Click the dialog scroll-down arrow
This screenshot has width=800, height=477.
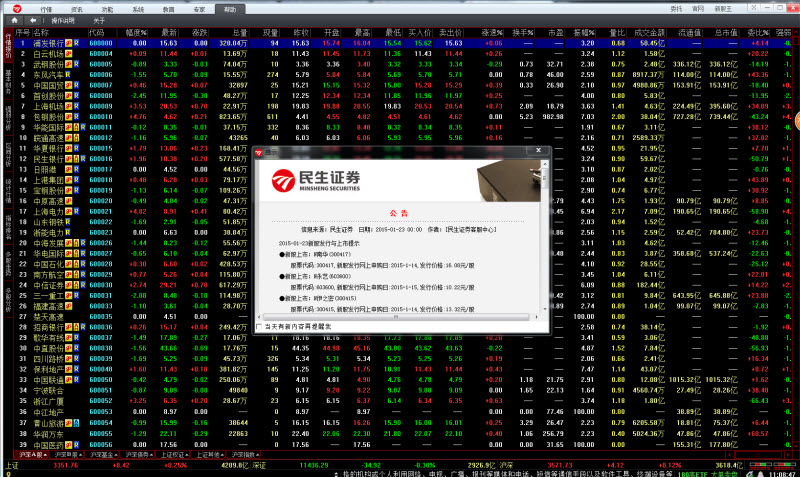pos(544,309)
